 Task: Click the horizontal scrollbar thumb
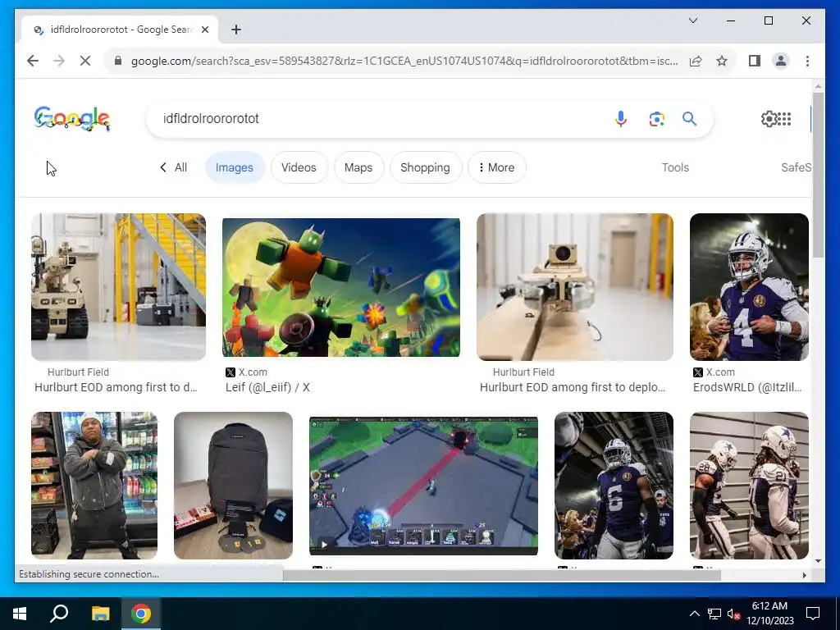point(501,575)
